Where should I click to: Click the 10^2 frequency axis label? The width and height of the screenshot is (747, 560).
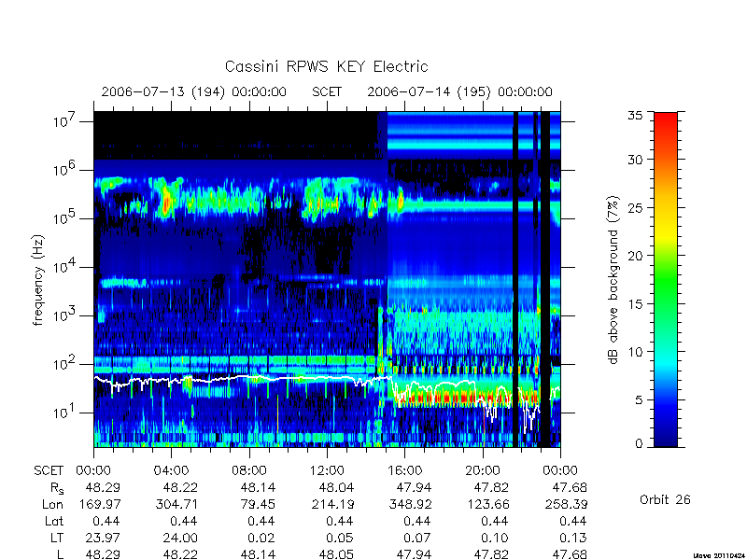coord(63,364)
